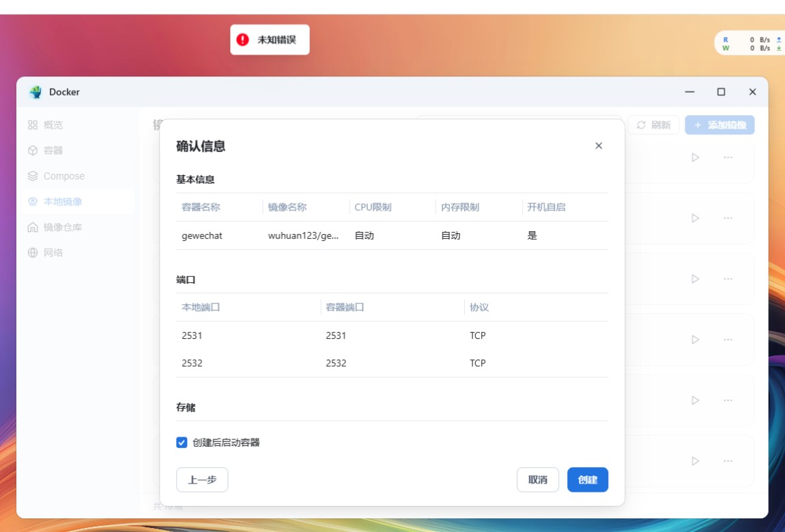Click the 开机自启 column header
The height and width of the screenshot is (532, 785).
[546, 207]
